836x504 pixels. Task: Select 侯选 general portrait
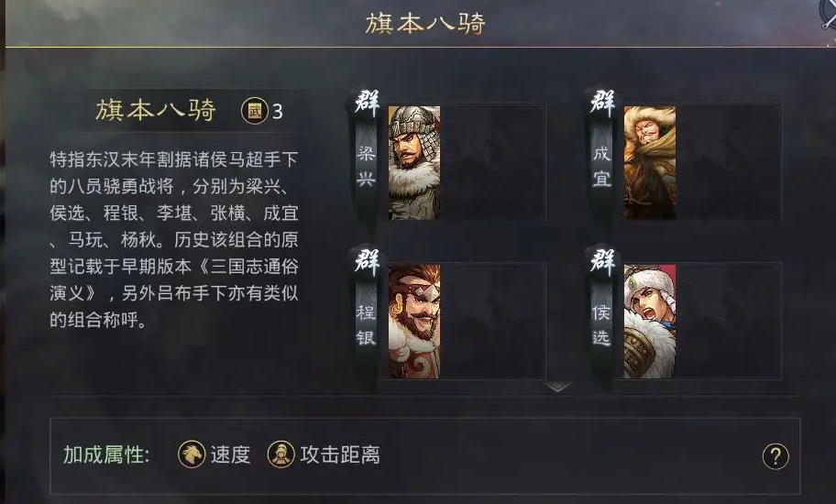[649, 322]
